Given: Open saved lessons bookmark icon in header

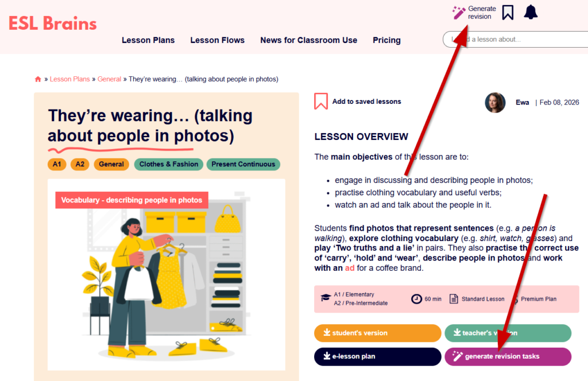Looking at the screenshot, I should point(508,13).
